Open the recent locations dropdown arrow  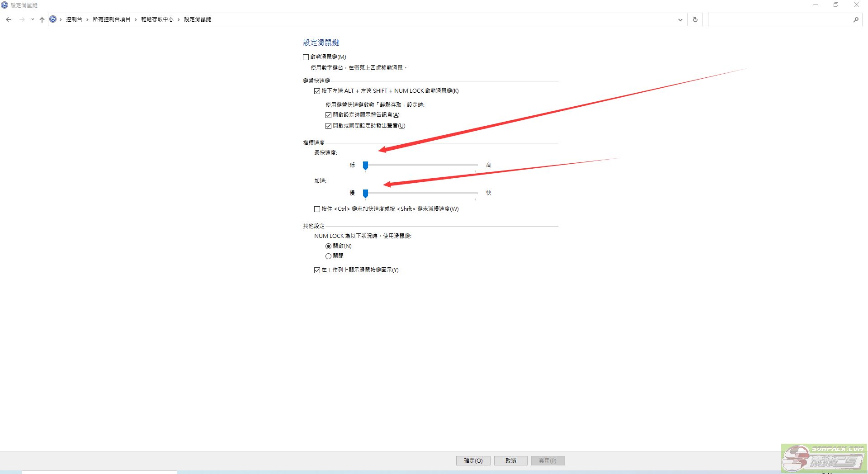click(x=33, y=19)
